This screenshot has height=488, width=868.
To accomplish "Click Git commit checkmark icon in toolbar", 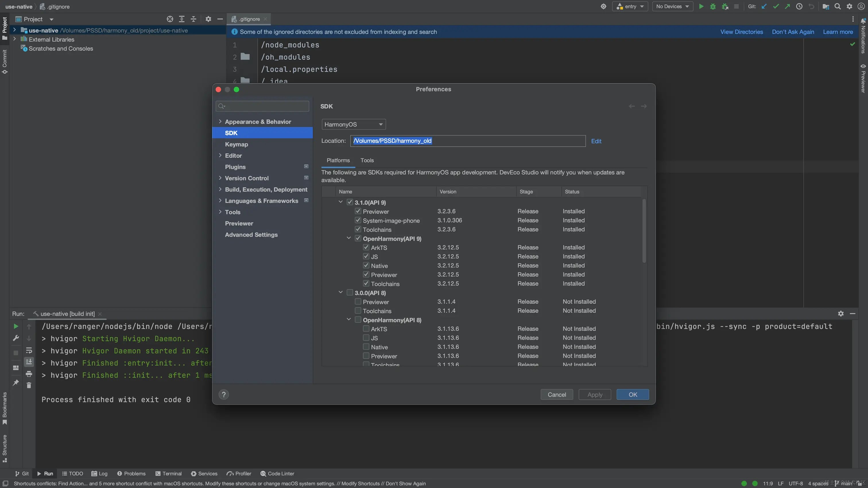I will point(776,6).
